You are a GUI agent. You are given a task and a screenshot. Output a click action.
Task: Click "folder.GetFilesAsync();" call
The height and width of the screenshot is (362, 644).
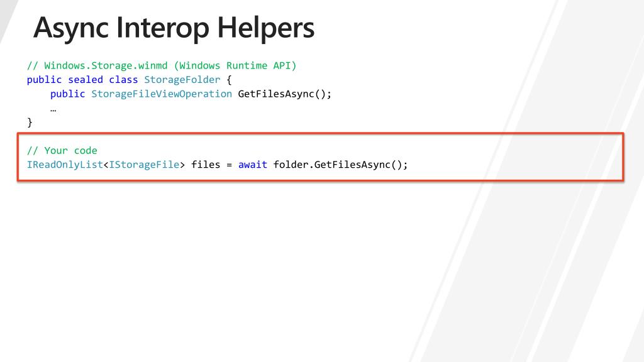(x=340, y=165)
